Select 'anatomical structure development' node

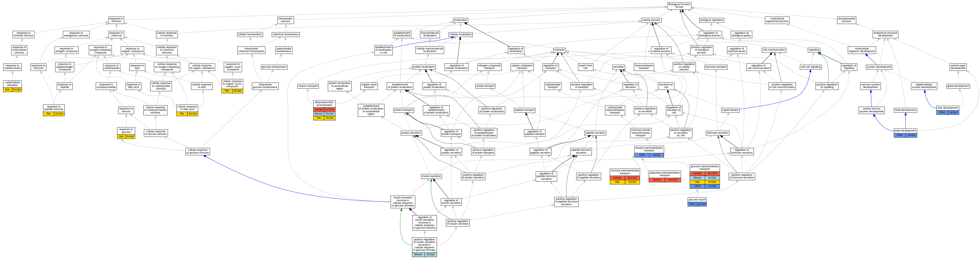point(885,34)
